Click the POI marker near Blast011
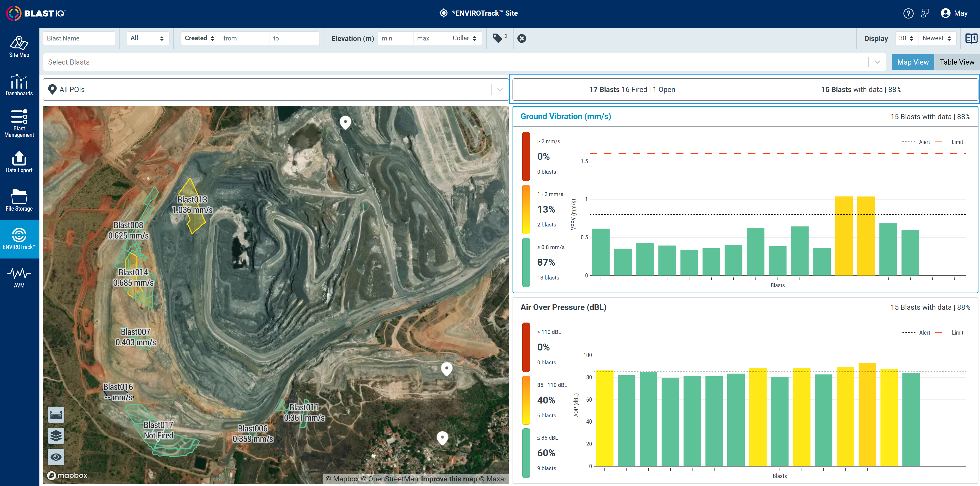The width and height of the screenshot is (980, 486). coord(447,368)
